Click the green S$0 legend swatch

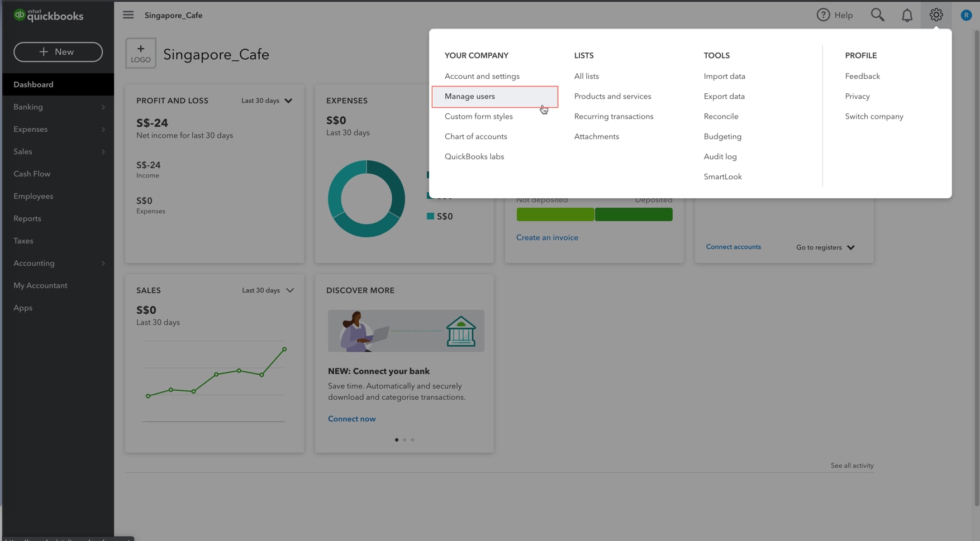[429, 216]
